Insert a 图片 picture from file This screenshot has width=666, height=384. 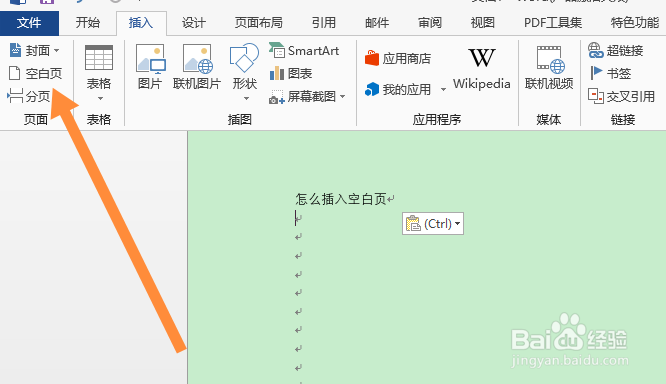[x=150, y=67]
